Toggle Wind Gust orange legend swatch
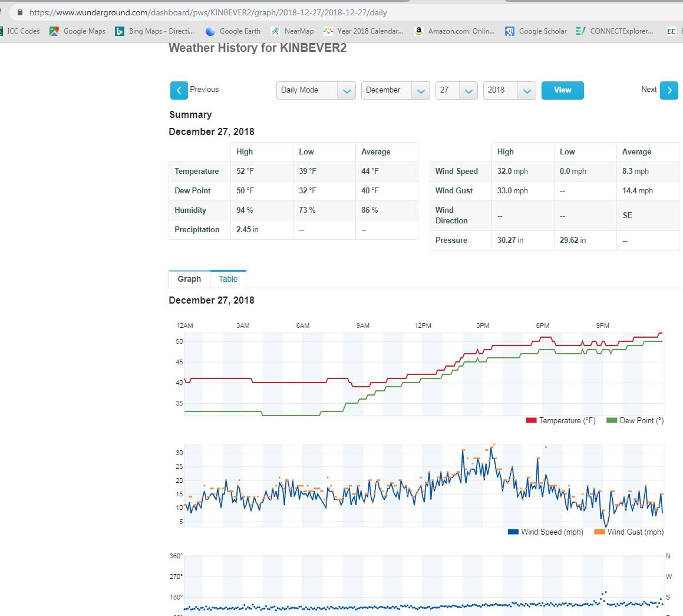The height and width of the screenshot is (616, 683). click(x=599, y=532)
